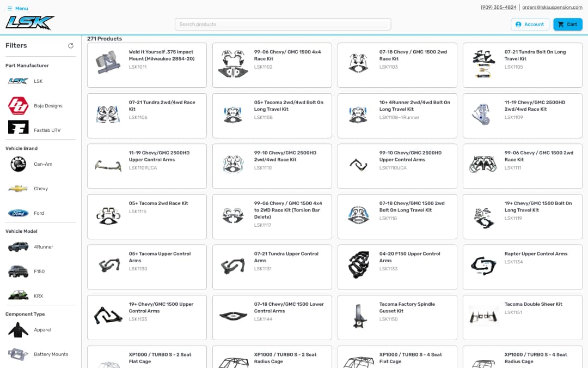Open XP1000 / TURBO S 4 Seat Flat Cage
The height and width of the screenshot is (368, 588).
(x=397, y=357)
